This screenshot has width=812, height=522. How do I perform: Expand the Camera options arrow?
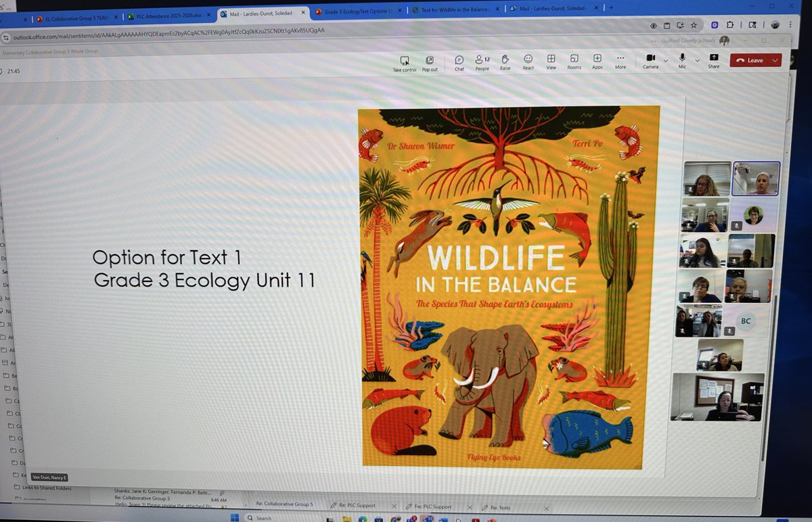pyautogui.click(x=666, y=61)
